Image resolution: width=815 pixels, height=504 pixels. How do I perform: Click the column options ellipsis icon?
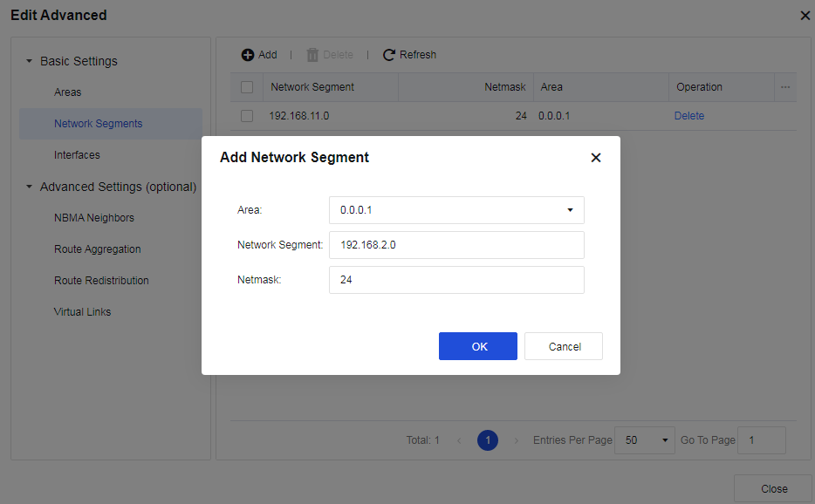785,87
